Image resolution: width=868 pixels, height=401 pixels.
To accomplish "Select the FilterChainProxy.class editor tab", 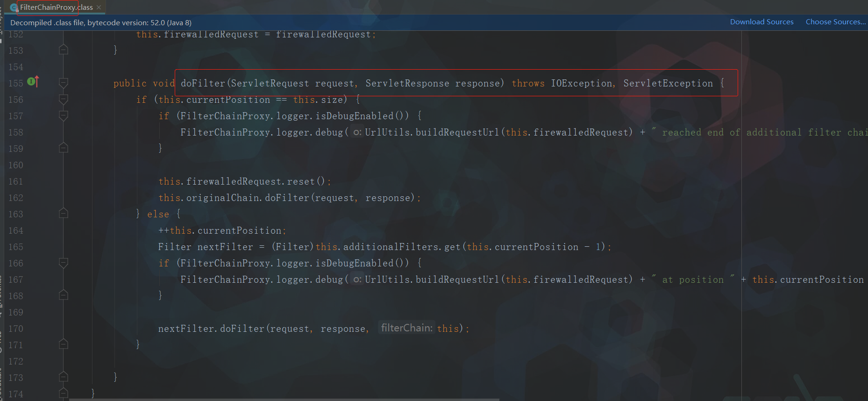I will coord(56,7).
